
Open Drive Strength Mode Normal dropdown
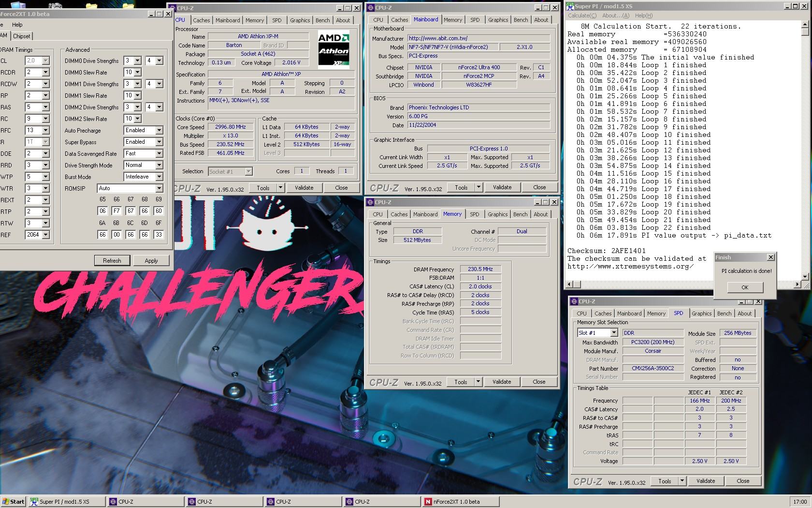click(159, 165)
